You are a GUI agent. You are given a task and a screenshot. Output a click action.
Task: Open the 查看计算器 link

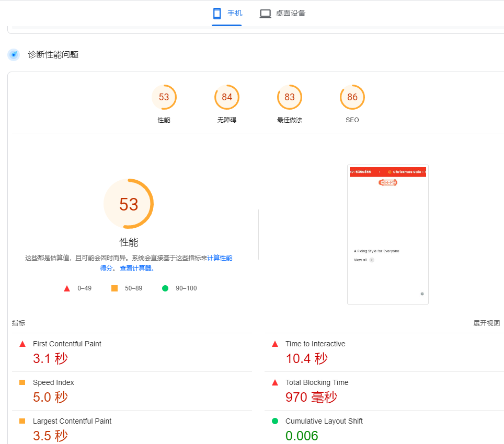tap(137, 268)
